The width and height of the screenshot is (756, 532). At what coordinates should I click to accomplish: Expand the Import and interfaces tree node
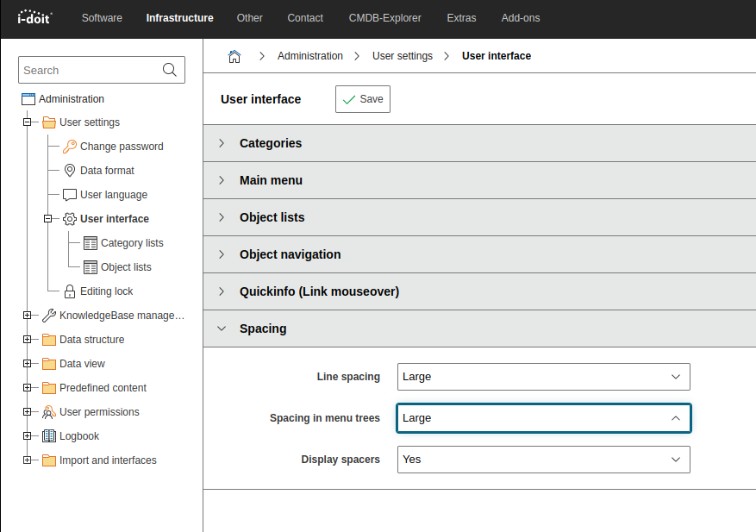tap(27, 460)
